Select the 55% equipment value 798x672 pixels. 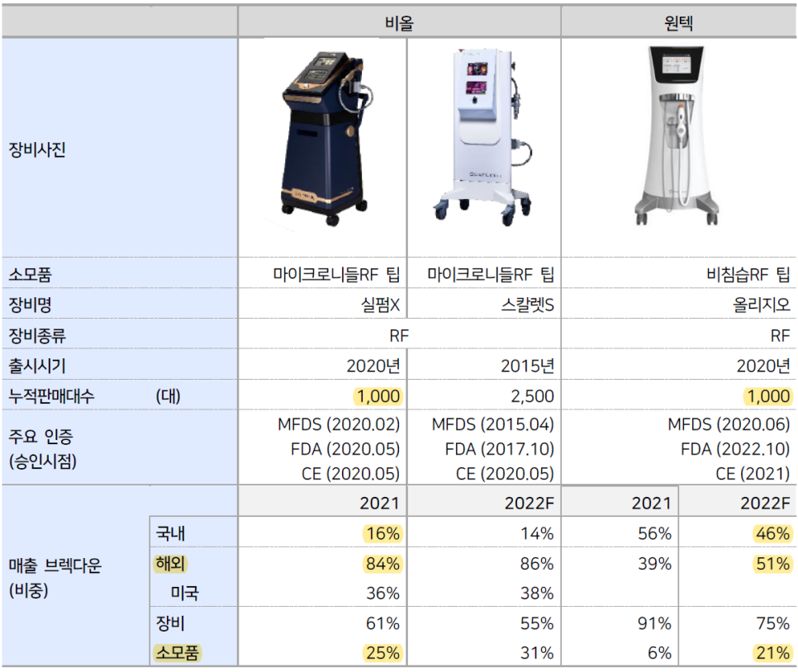pyautogui.click(x=537, y=623)
